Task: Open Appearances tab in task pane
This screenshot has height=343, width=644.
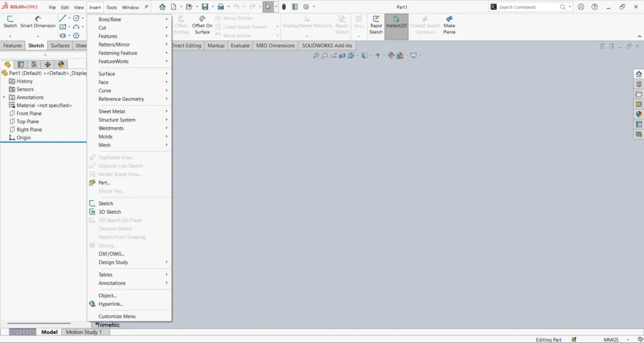Action: coord(639,114)
